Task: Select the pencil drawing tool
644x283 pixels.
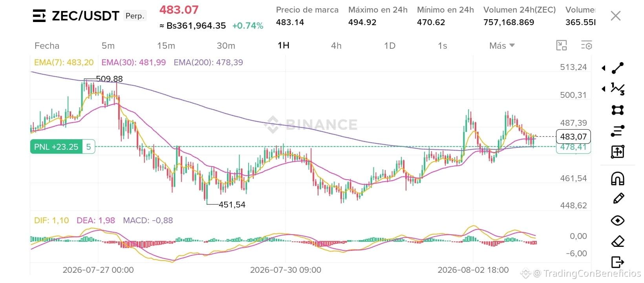Action: point(618,199)
